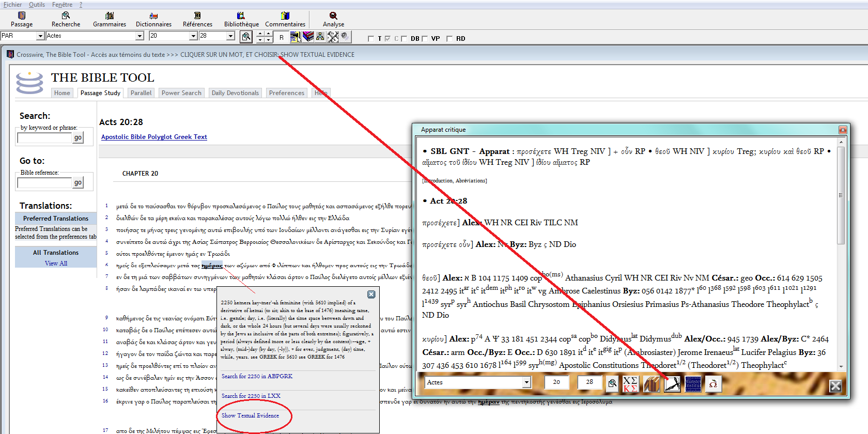Toggle the checked box before the C label
The height and width of the screenshot is (434, 868).
coord(388,39)
